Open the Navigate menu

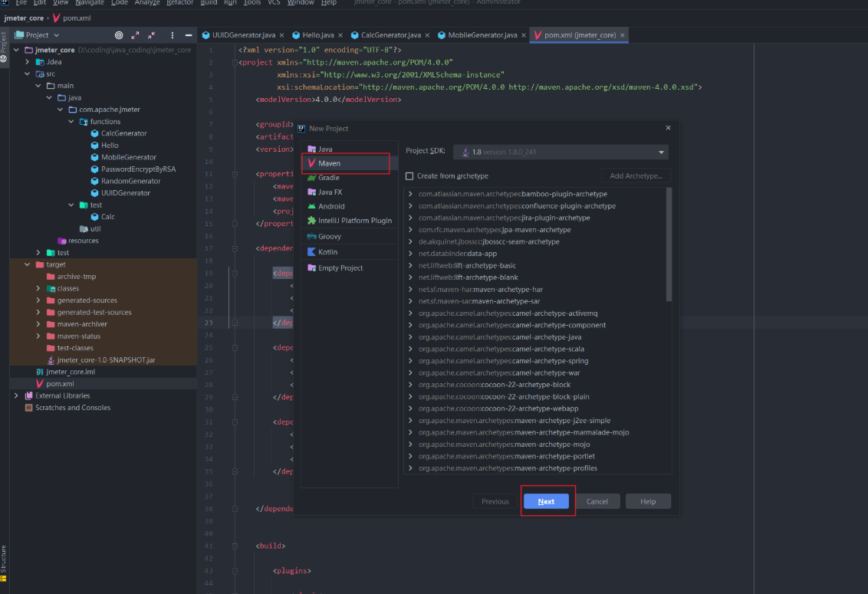(x=89, y=3)
